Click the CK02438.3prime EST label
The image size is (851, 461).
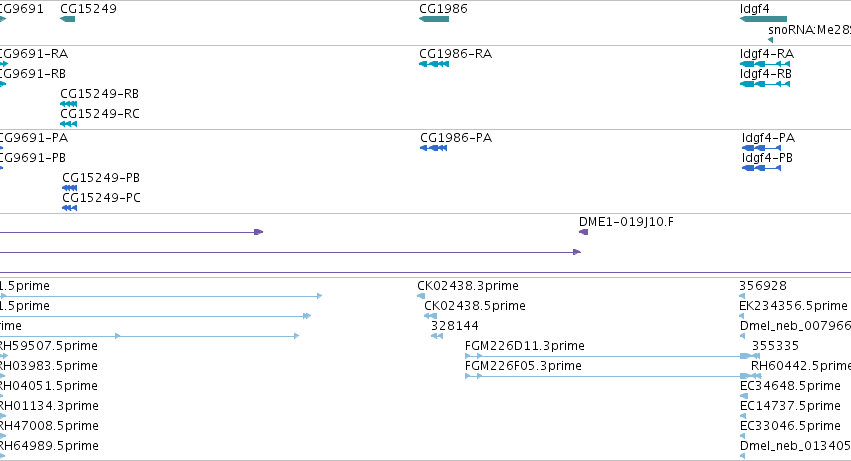pos(467,286)
